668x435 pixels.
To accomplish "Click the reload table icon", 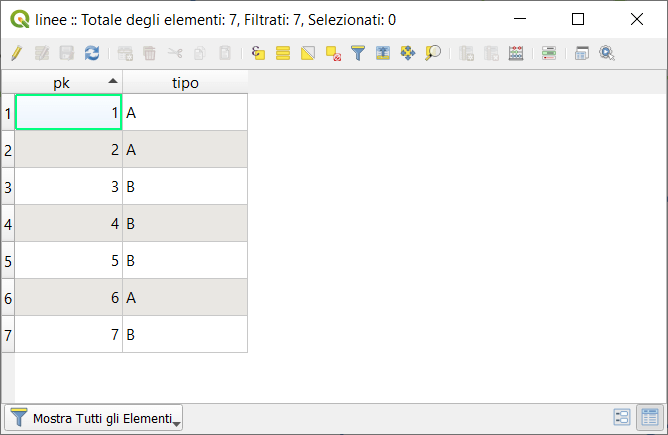I will click(x=92, y=53).
